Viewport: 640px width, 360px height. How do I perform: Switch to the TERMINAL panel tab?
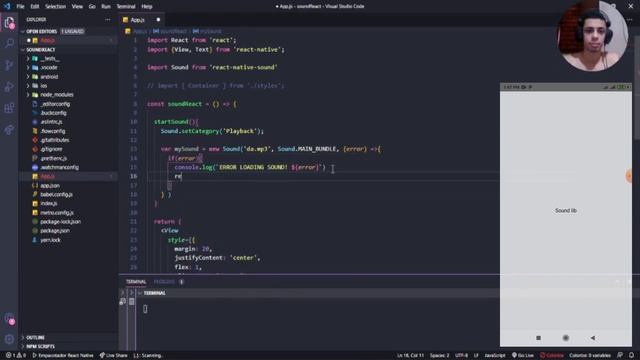pyautogui.click(x=136, y=282)
